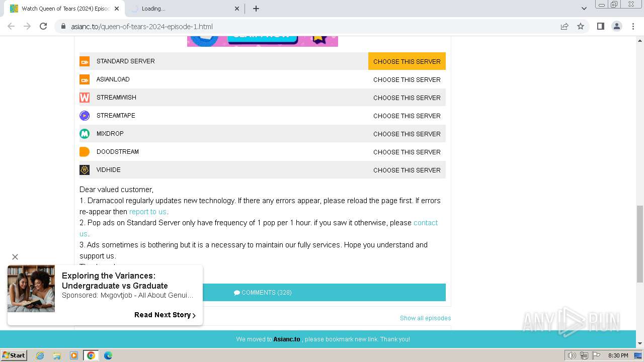Viewport: 644px width, 362px height.
Task: Open the media player taskbar icon
Action: 74,355
